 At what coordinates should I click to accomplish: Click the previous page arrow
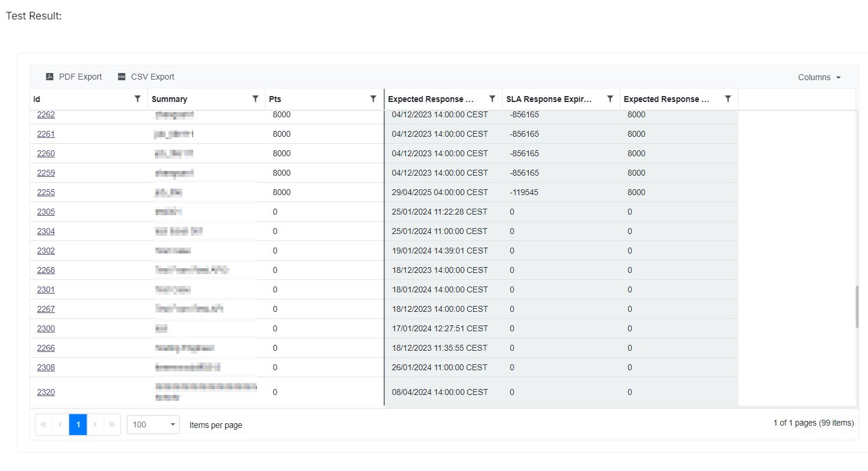coord(61,424)
